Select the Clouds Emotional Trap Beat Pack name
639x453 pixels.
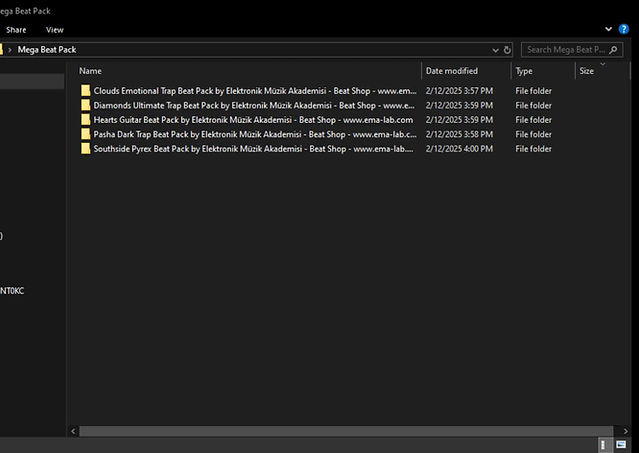tap(255, 90)
